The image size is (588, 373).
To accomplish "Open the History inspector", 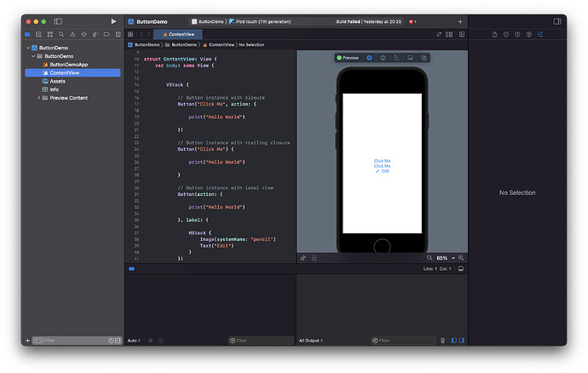I will coord(506,34).
